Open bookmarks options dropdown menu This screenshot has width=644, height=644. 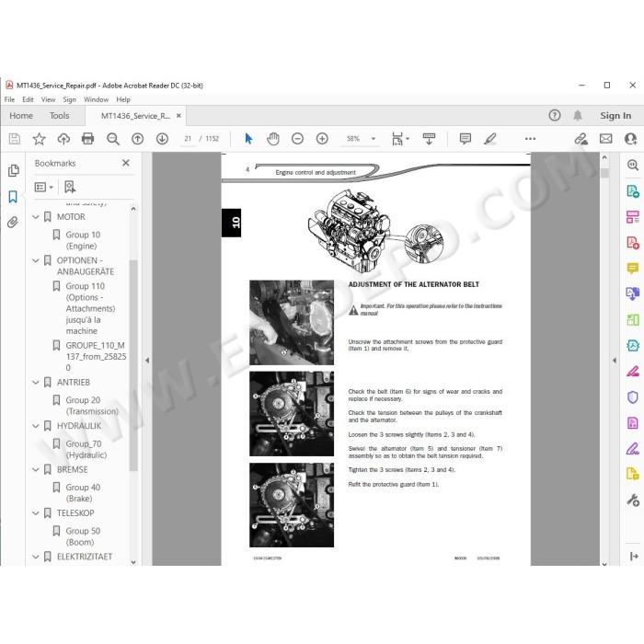[x=44, y=188]
